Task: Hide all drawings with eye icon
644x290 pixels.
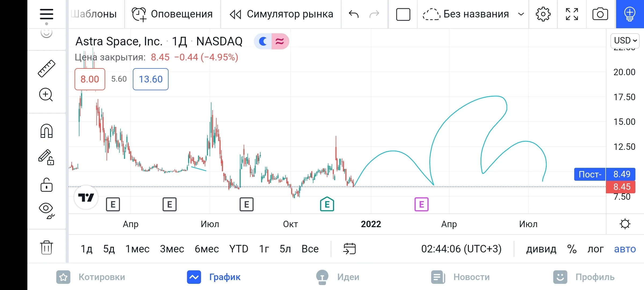Action: coord(46,211)
